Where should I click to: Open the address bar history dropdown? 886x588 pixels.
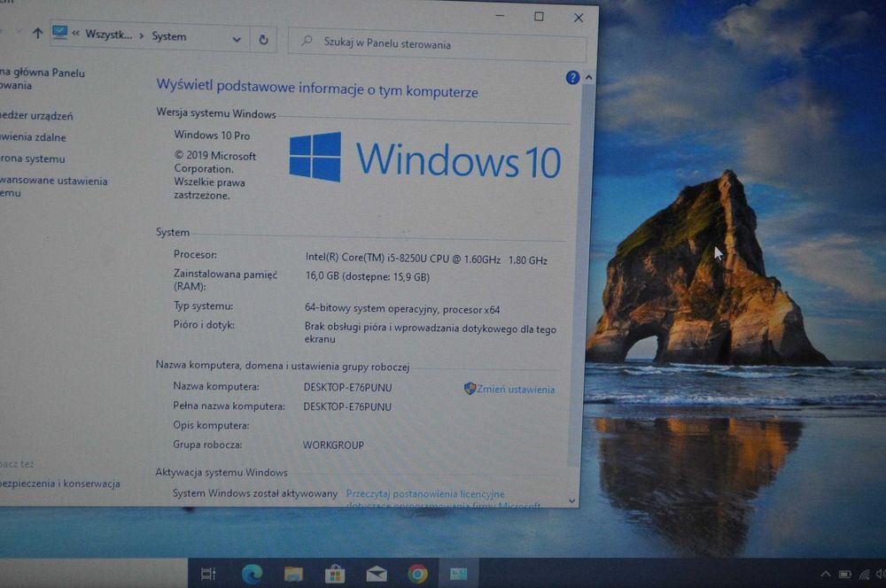[237, 40]
